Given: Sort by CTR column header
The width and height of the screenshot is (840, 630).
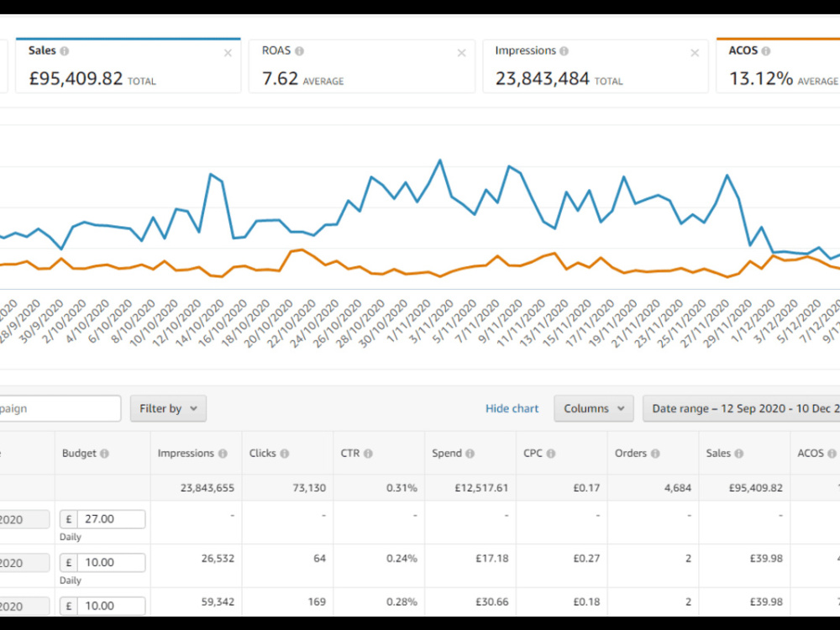Looking at the screenshot, I should (350, 454).
